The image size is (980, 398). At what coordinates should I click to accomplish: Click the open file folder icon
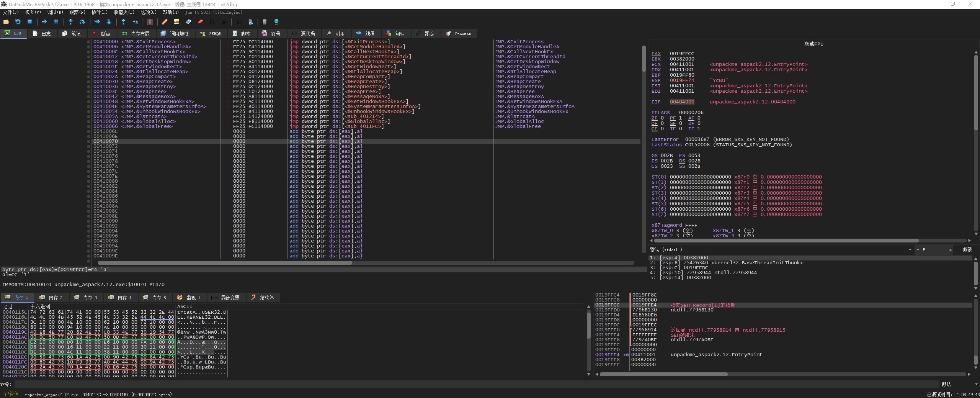(x=6, y=22)
